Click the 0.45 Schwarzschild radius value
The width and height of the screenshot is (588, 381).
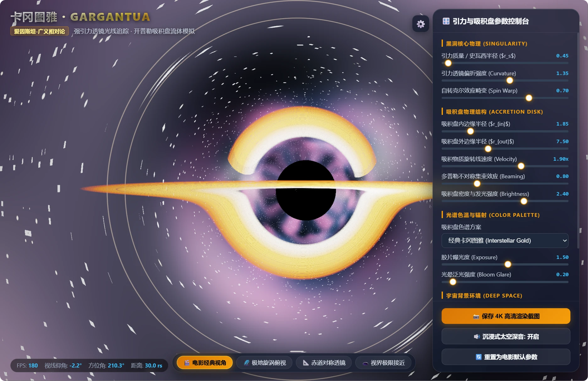point(562,56)
